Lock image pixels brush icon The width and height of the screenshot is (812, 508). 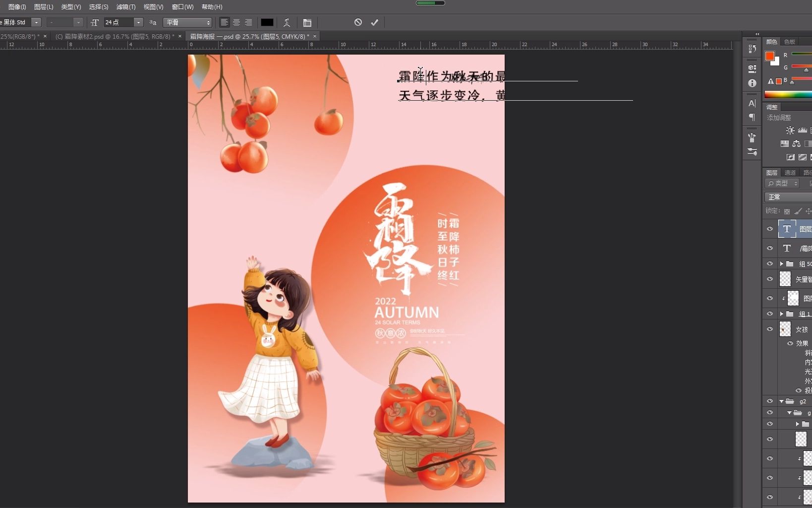798,211
